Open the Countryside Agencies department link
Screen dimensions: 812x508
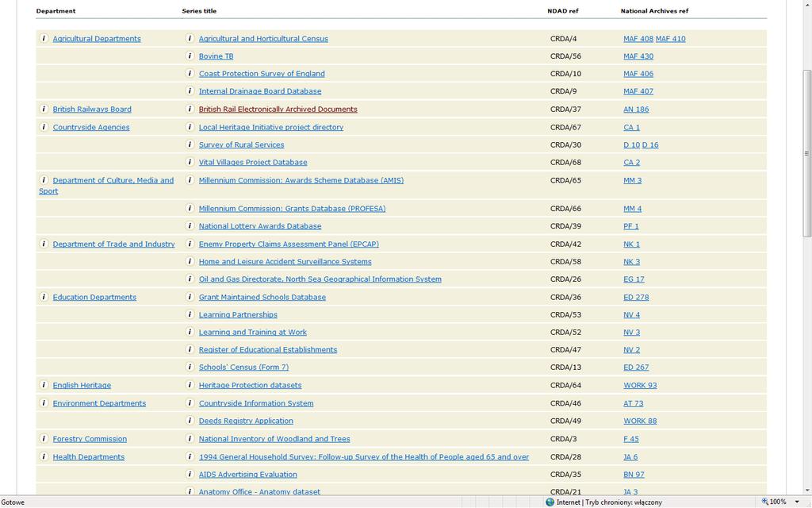(x=91, y=127)
